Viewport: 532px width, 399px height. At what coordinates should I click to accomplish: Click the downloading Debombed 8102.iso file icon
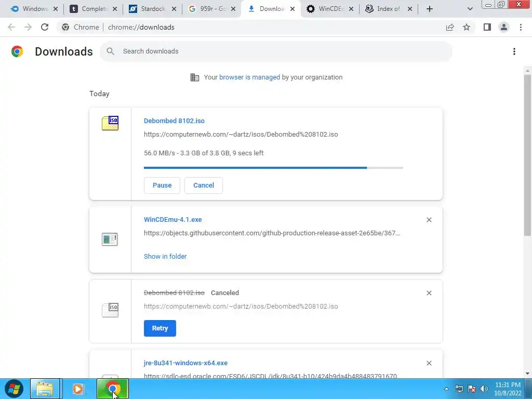(110, 123)
